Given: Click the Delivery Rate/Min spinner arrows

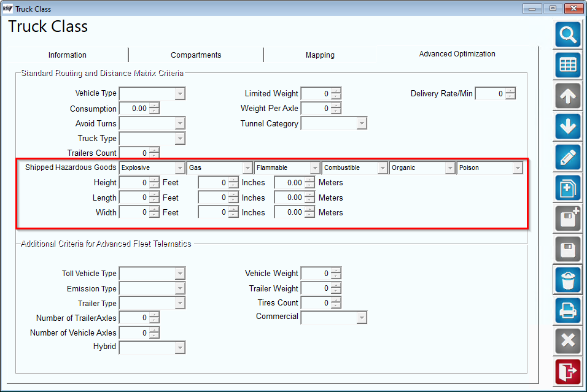Looking at the screenshot, I should [510, 93].
